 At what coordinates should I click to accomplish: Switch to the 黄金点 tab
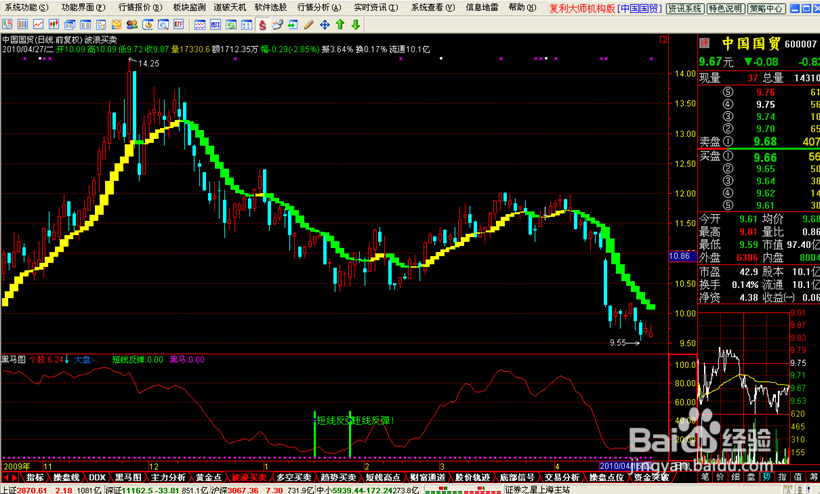[209, 477]
